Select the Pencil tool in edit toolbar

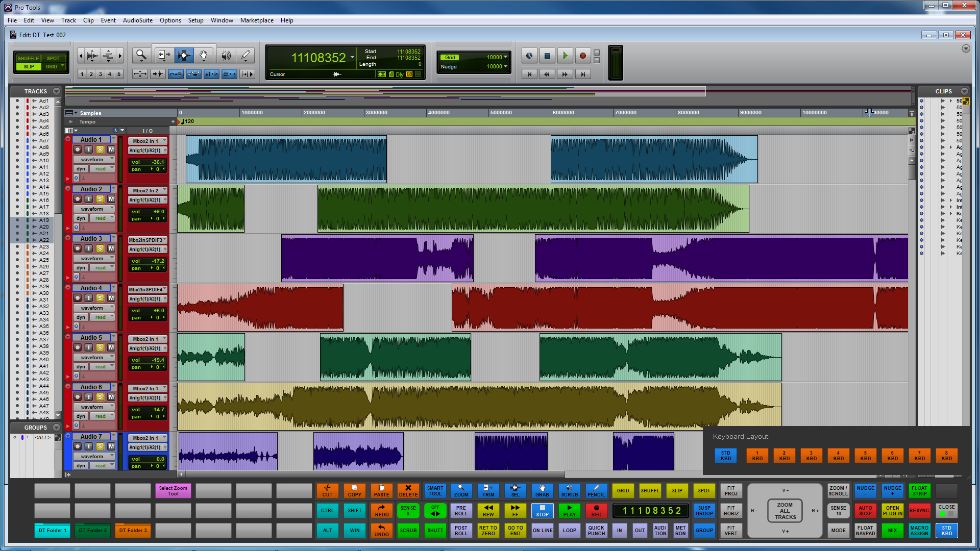[246, 55]
